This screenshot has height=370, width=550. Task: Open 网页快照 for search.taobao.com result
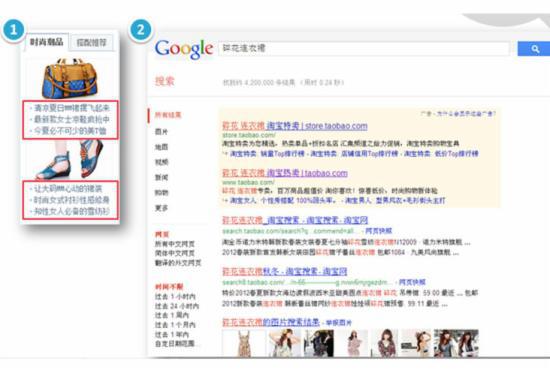pos(378,231)
